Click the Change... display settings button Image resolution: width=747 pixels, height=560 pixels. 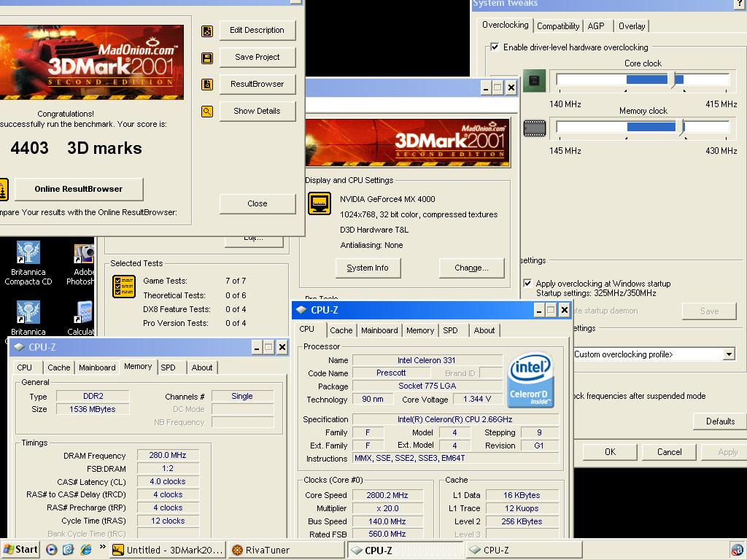pos(471,268)
